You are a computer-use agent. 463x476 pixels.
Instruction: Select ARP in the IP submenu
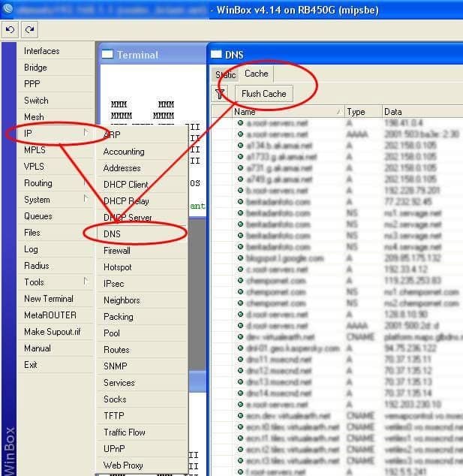[142, 135]
